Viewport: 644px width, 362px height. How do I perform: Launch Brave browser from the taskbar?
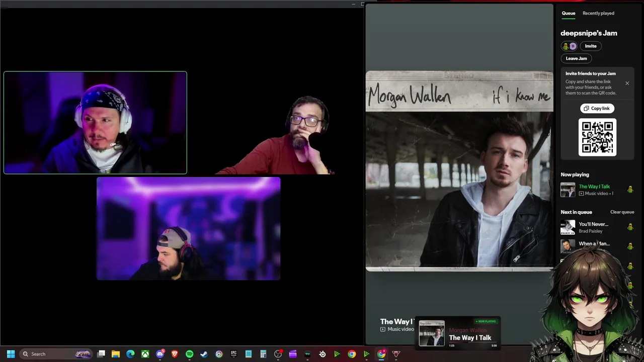[175, 354]
